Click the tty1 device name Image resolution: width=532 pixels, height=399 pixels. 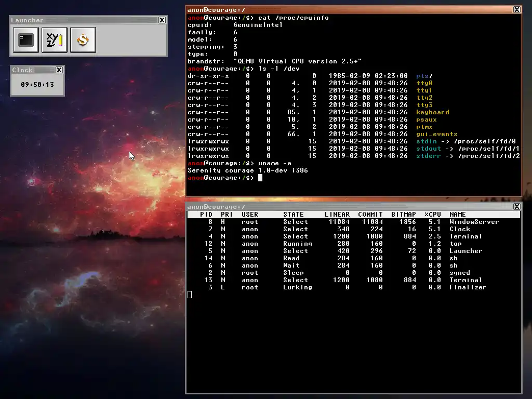coord(424,90)
